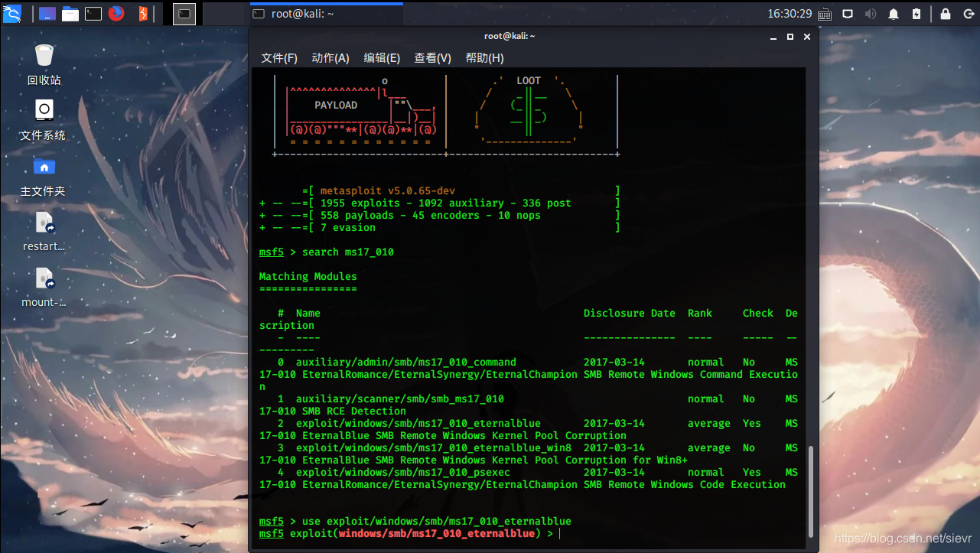Open the keyboard input method icon
Screen dimensions: 980x553
(825, 14)
